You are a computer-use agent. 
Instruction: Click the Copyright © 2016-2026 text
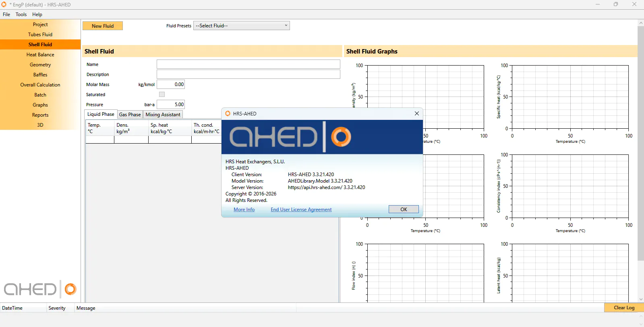coord(251,194)
